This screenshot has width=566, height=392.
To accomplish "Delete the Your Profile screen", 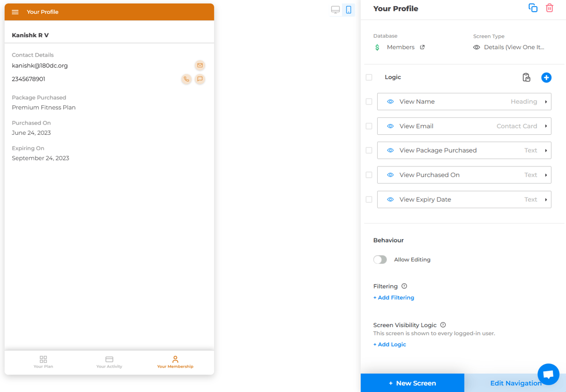I will coord(549,8).
